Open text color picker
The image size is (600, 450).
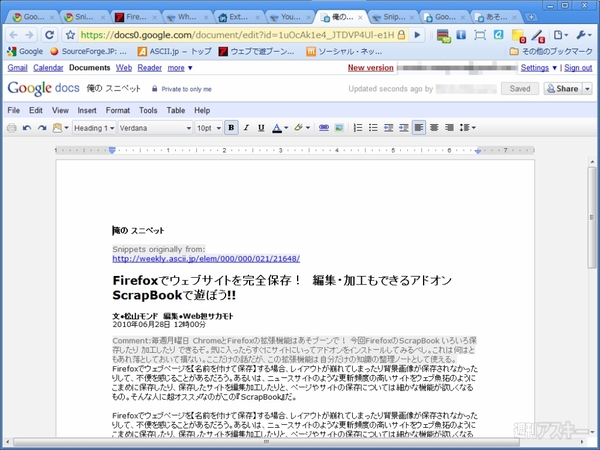point(280,128)
